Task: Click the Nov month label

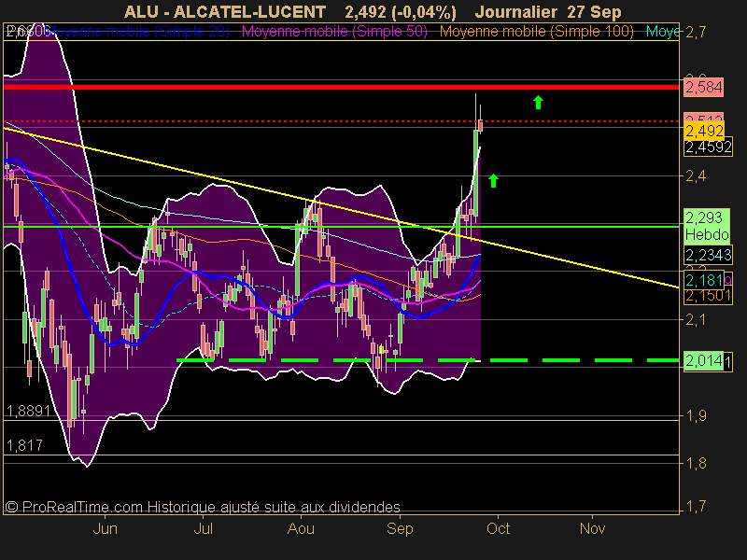Action: [592, 529]
